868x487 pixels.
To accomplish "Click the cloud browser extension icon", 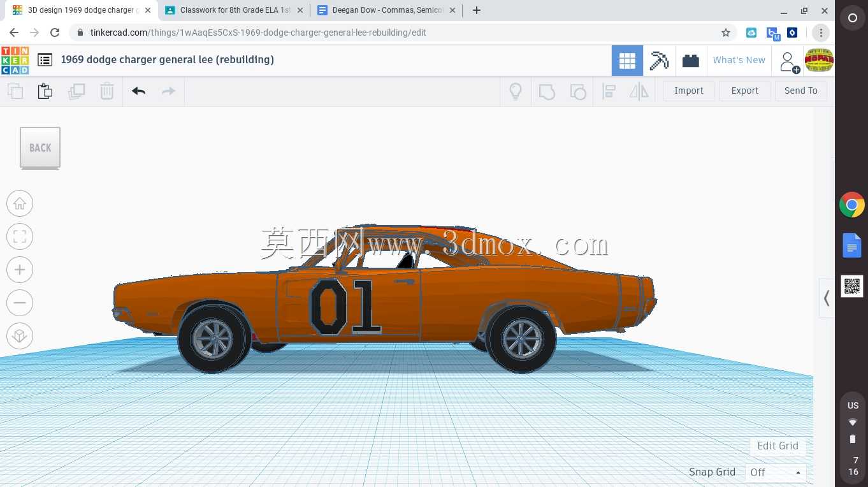I will [x=751, y=33].
